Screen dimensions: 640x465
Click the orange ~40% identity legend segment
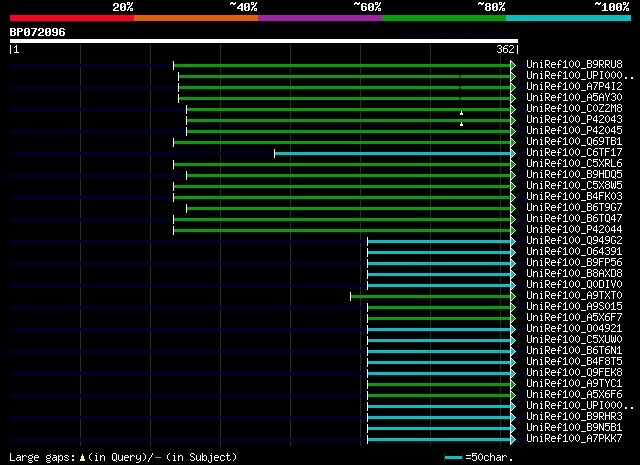click(196, 18)
